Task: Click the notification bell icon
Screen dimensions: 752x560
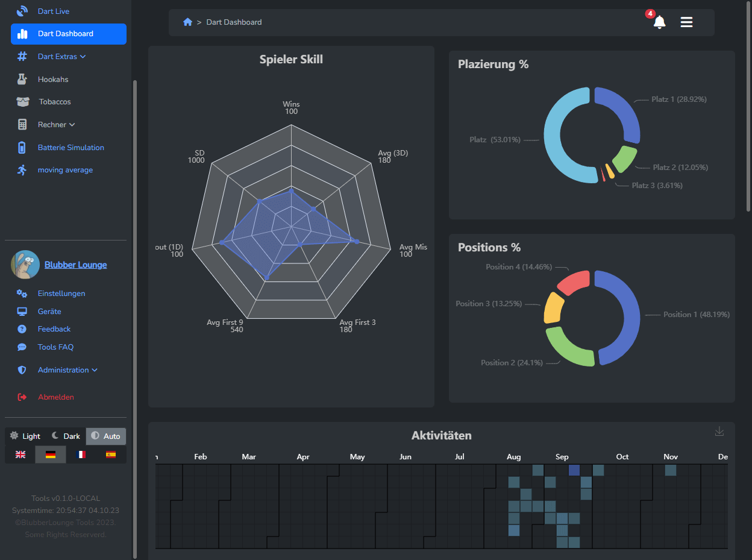Action: [659, 22]
